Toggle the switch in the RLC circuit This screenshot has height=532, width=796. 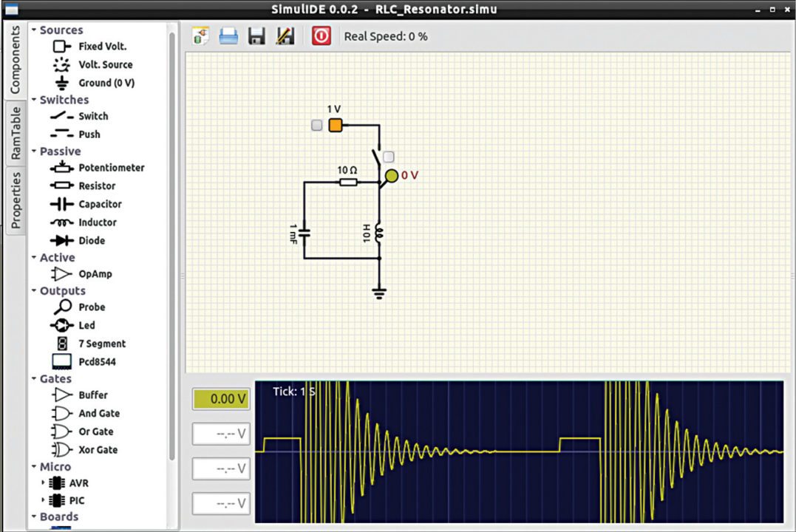387,156
